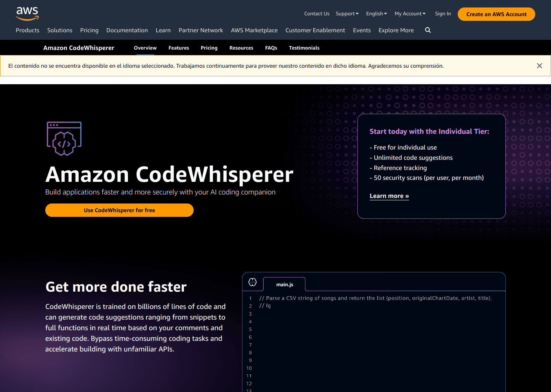Viewport: 551px width, 392px height.
Task: Click the Amazon CodeWhisperer subnav title
Action: tap(79, 48)
